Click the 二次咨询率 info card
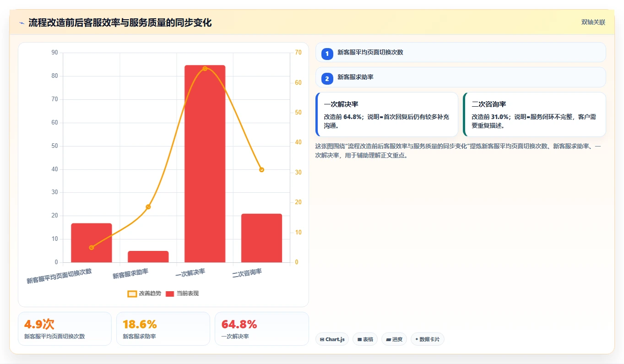624x364 pixels. (x=535, y=114)
